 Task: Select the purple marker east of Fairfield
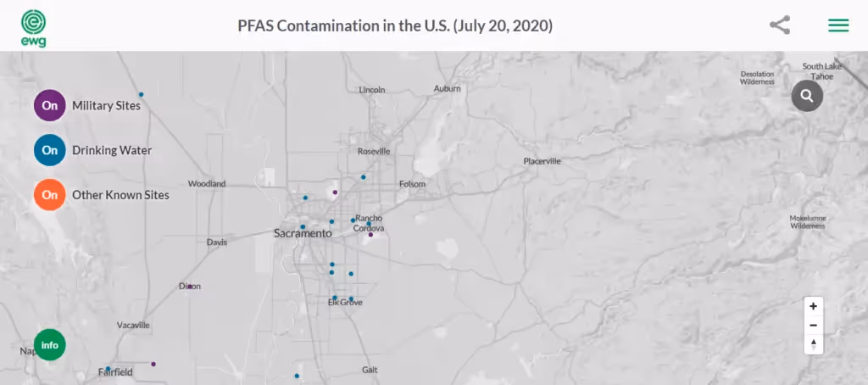[x=153, y=364]
